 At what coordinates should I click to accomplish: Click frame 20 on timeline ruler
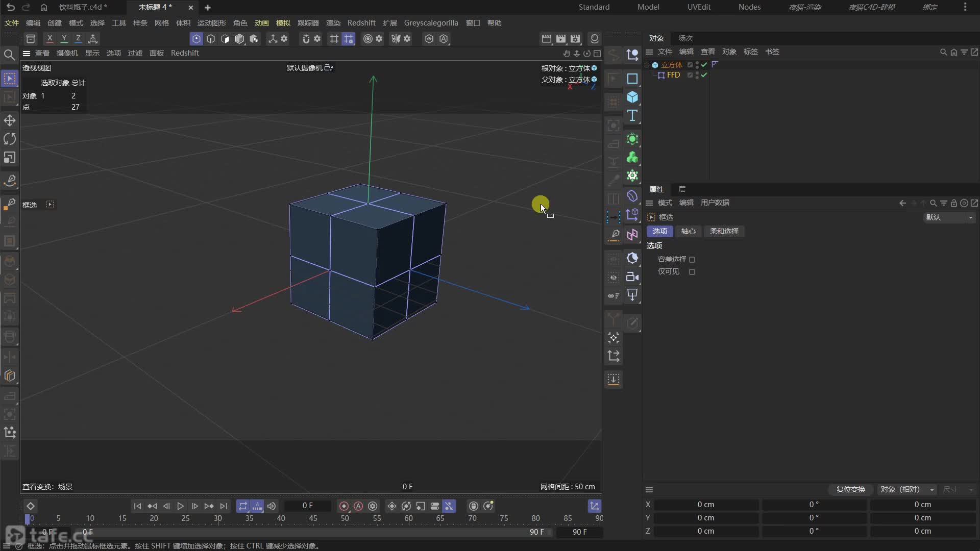(154, 518)
